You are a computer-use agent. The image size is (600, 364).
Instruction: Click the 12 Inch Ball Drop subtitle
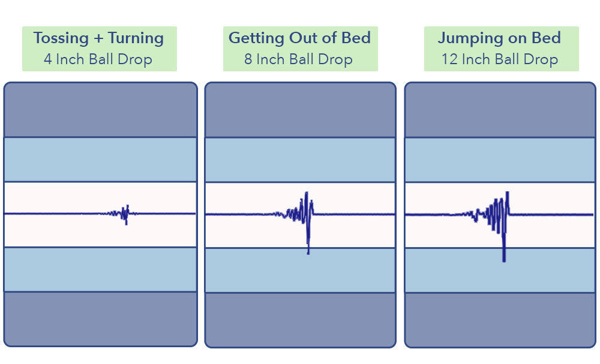pyautogui.click(x=500, y=59)
